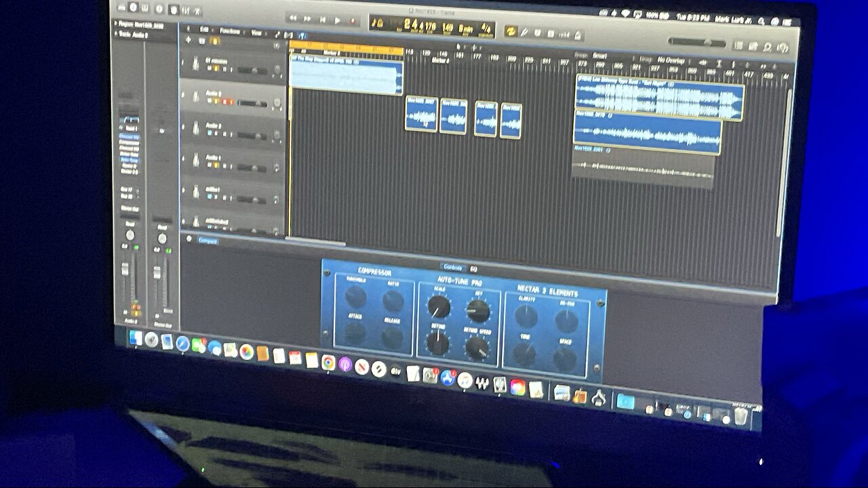
Task: Open the View menu in the tracks area
Action: pyautogui.click(x=257, y=32)
